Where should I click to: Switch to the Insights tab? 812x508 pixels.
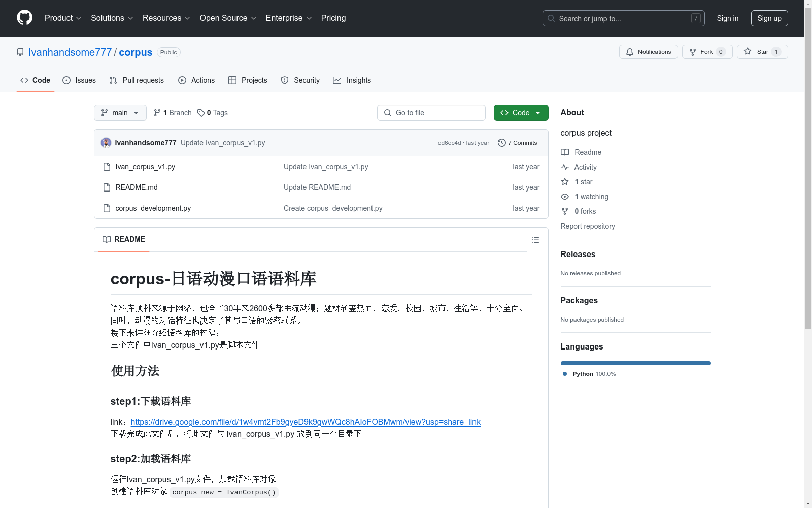coord(352,80)
